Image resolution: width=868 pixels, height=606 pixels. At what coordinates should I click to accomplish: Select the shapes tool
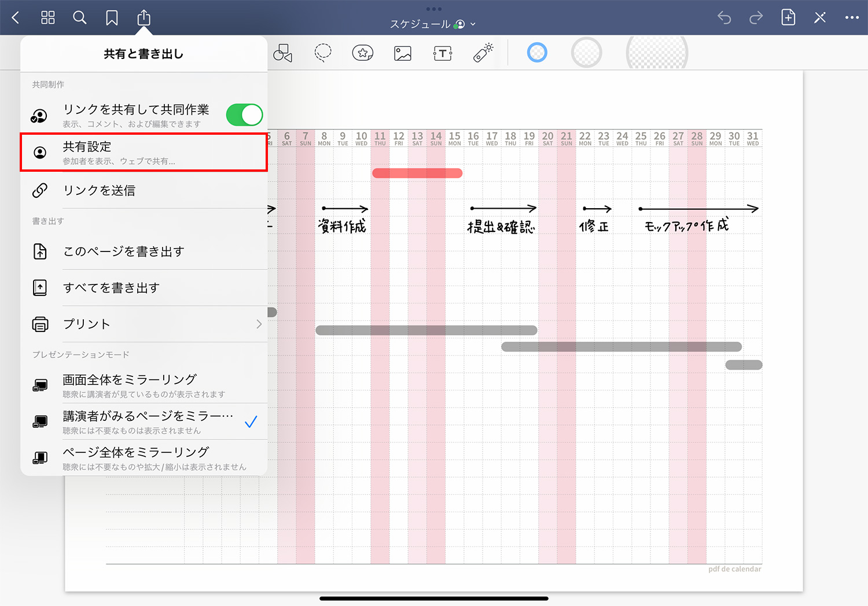282,53
